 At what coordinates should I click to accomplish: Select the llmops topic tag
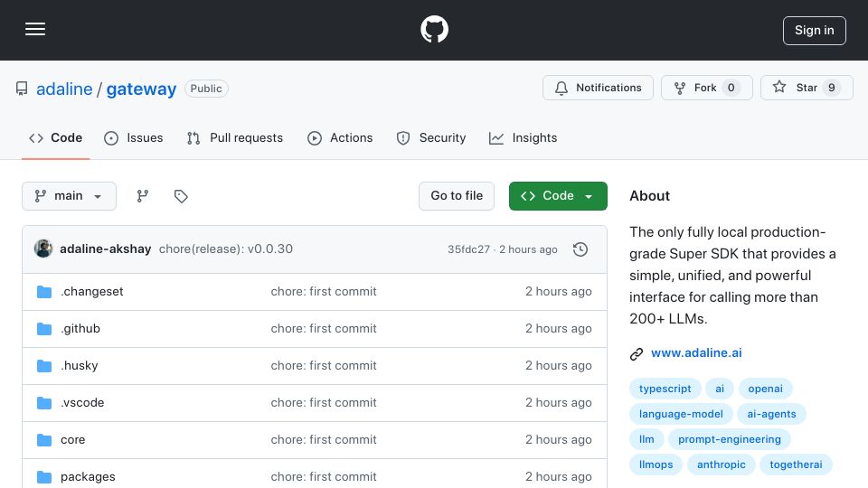pyautogui.click(x=656, y=465)
